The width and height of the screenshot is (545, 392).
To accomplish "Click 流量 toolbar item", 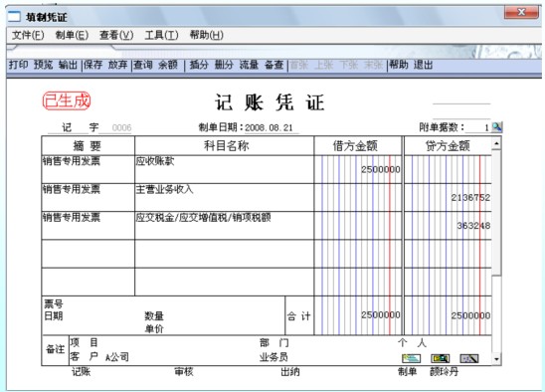I will click(x=249, y=65).
